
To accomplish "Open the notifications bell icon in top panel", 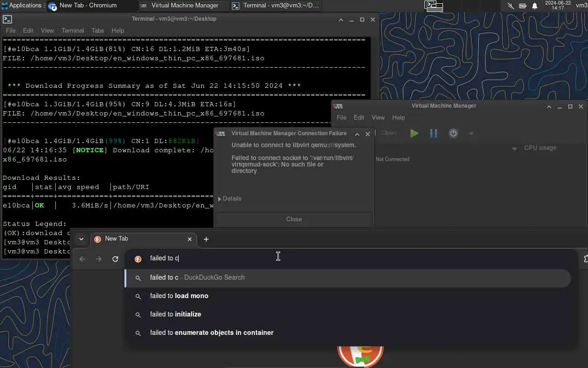I will point(535,6).
